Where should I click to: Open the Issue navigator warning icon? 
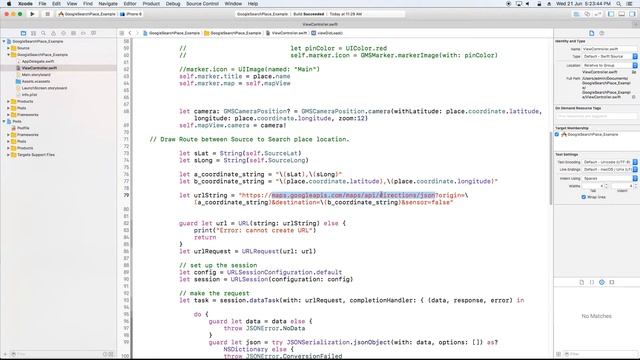pos(53,33)
